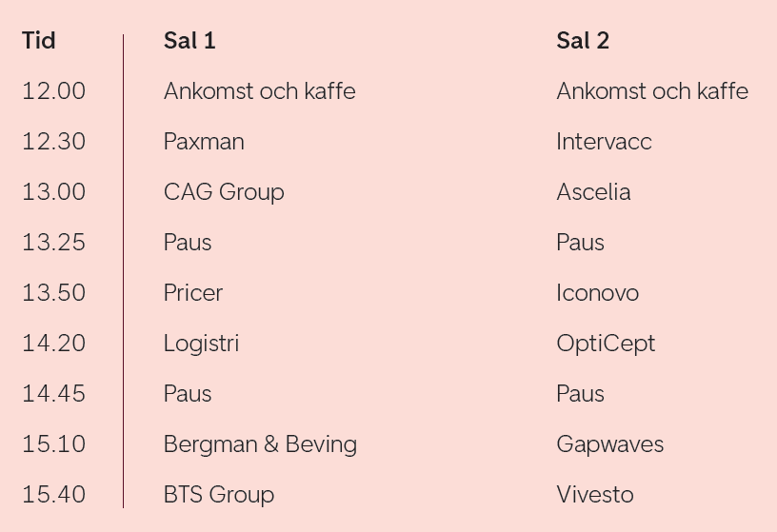Open the Gapwaves session in Sal 2

[609, 444]
